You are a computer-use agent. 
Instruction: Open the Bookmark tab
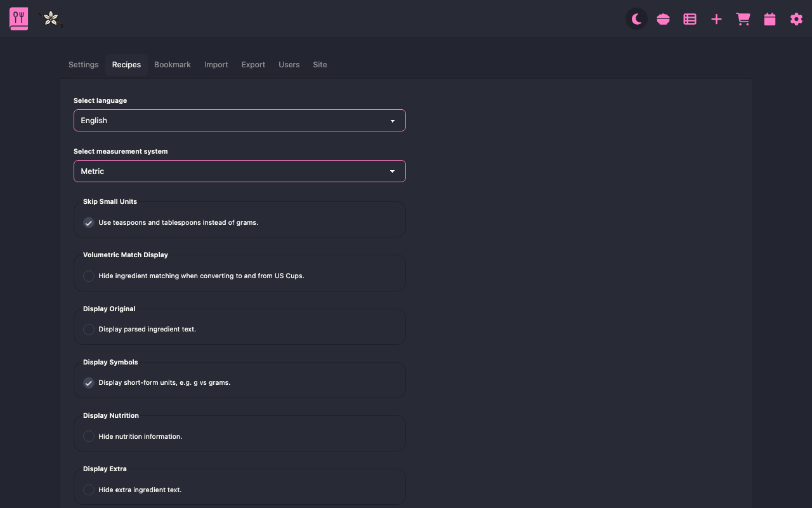click(173, 65)
